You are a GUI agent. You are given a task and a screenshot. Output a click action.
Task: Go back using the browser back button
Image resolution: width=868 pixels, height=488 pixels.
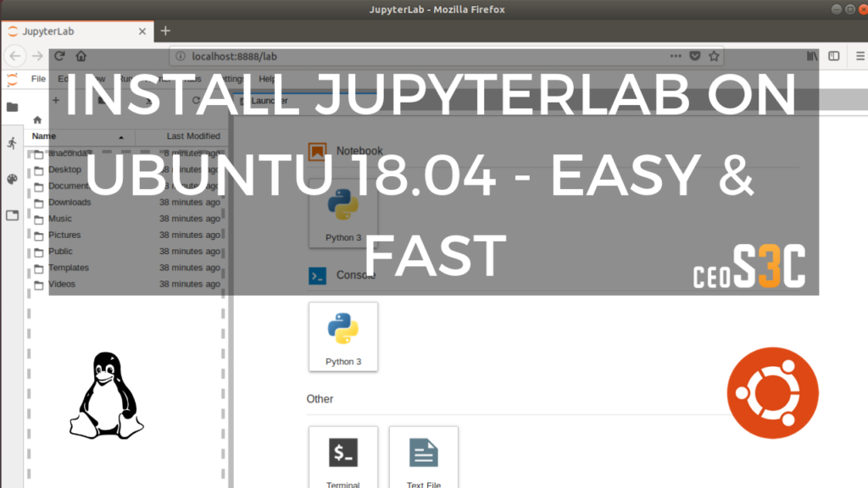coord(16,56)
